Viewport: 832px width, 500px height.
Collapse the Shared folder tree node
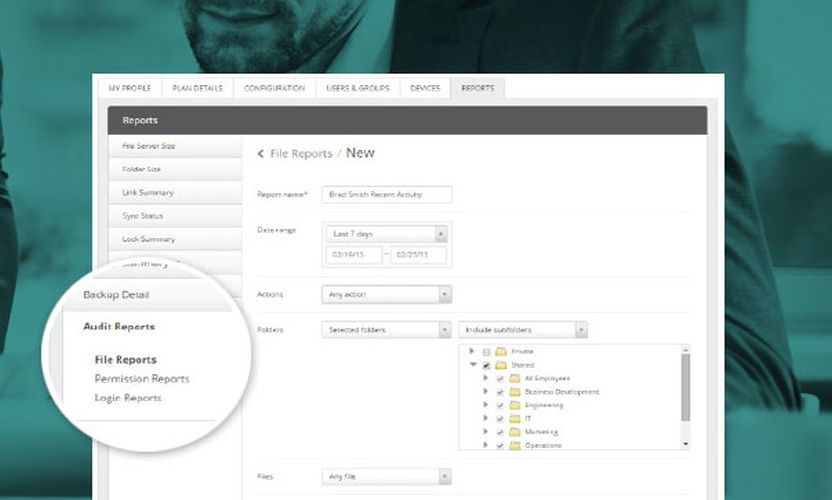[472, 365]
